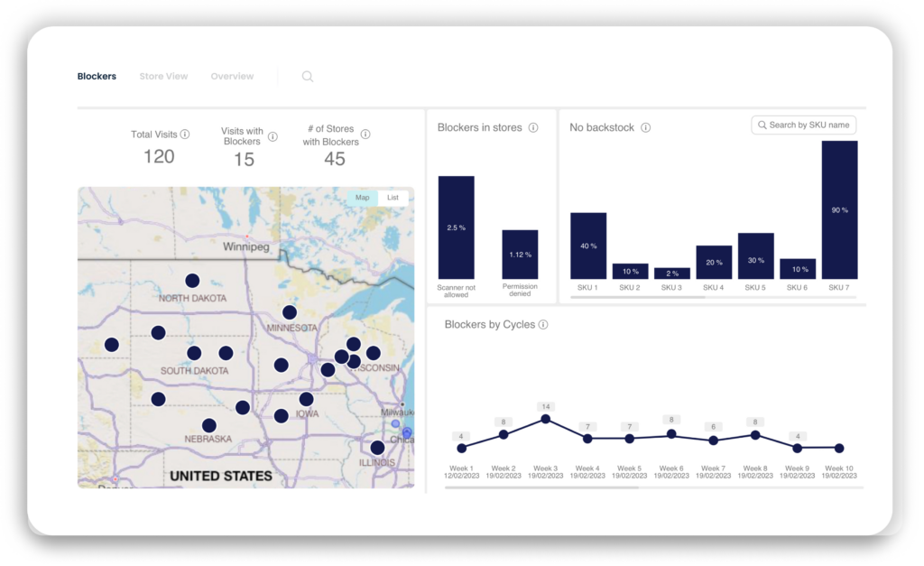This screenshot has height=566, width=924.
Task: Open the Blockers tab
Action: coord(97,77)
